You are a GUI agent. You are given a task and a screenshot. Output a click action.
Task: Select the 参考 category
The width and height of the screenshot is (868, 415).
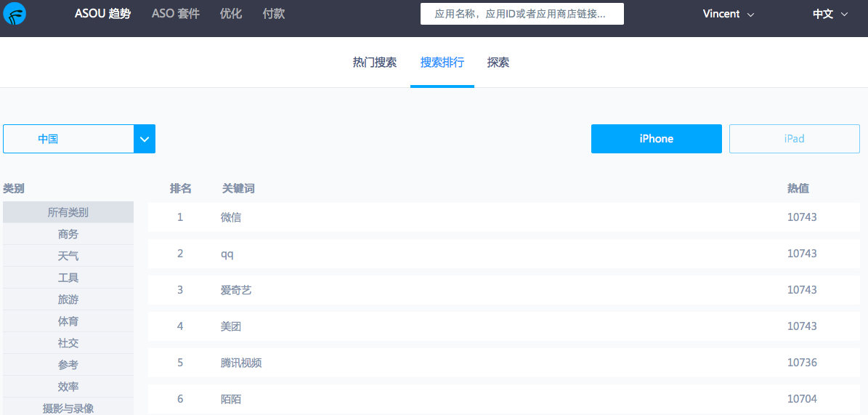coord(68,365)
